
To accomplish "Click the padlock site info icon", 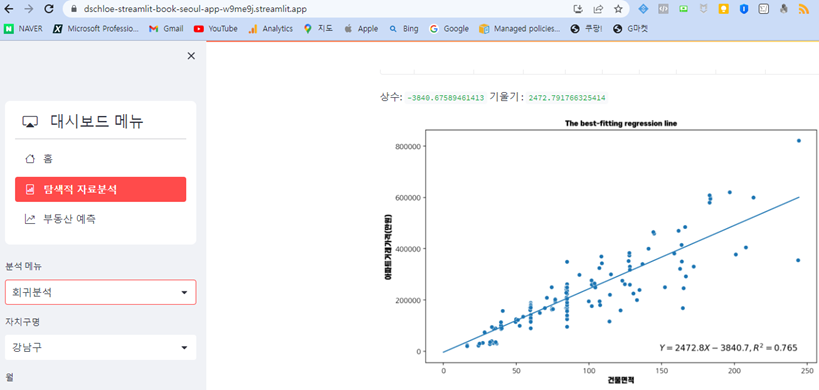I will pyautogui.click(x=73, y=9).
